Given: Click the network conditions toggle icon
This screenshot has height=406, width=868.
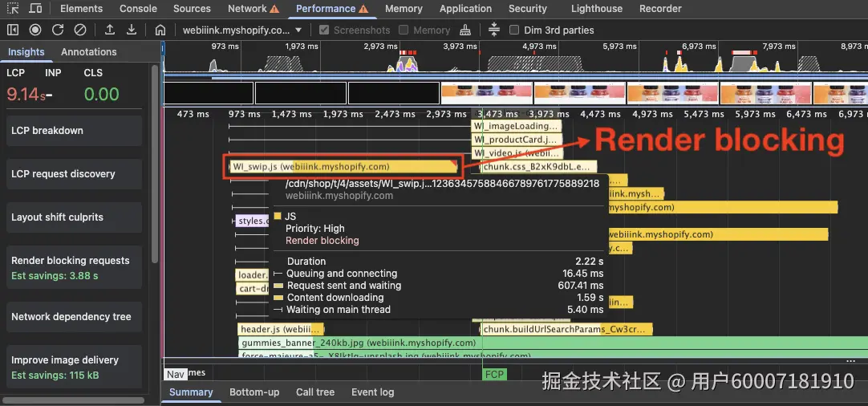Looking at the screenshot, I should coord(494,30).
